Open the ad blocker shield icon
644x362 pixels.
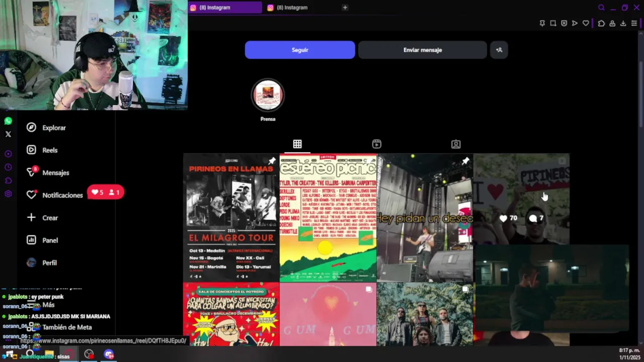pyautogui.click(x=564, y=23)
